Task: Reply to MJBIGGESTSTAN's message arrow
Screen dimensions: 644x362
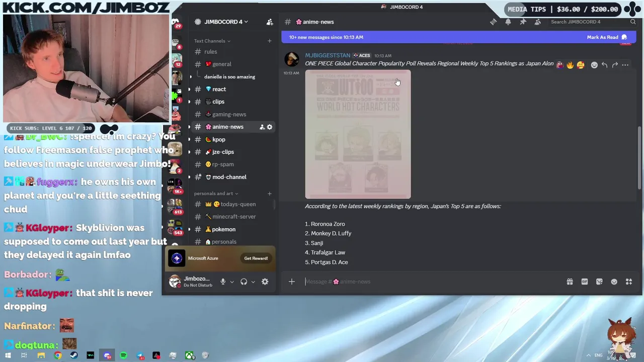Action: (604, 65)
